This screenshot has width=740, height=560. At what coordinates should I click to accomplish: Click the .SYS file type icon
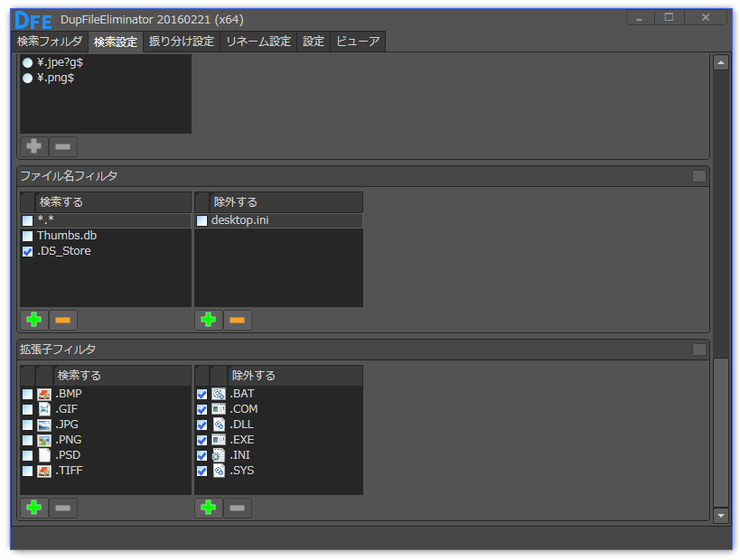[x=219, y=471]
